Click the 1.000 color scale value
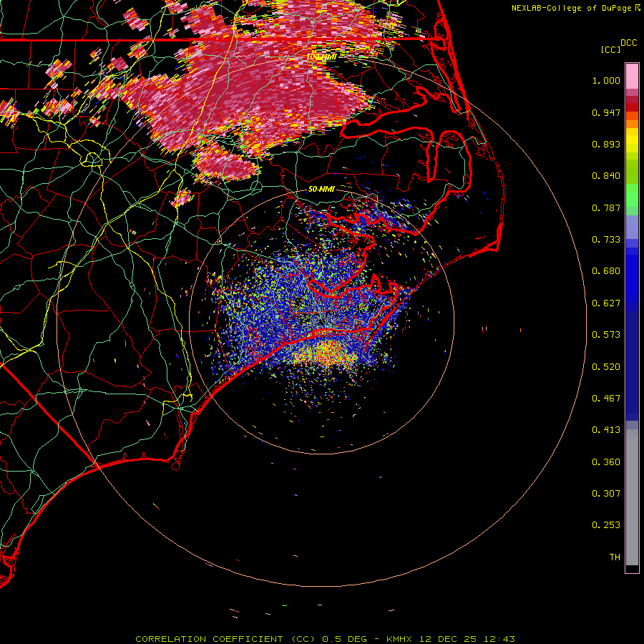644x644 pixels. (606, 80)
